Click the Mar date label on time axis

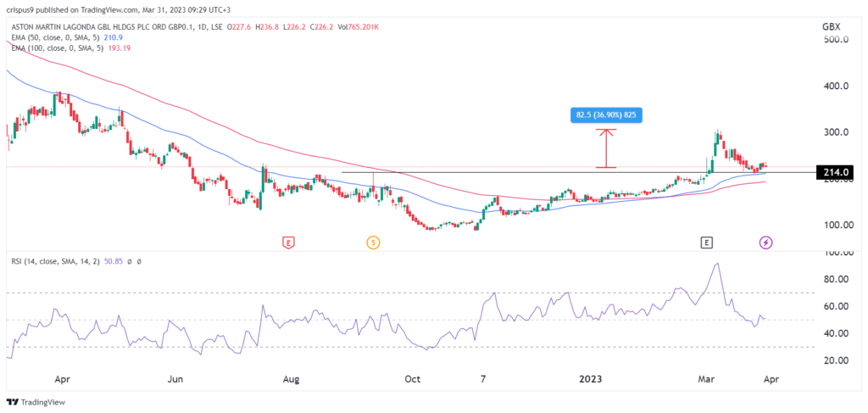[707, 379]
